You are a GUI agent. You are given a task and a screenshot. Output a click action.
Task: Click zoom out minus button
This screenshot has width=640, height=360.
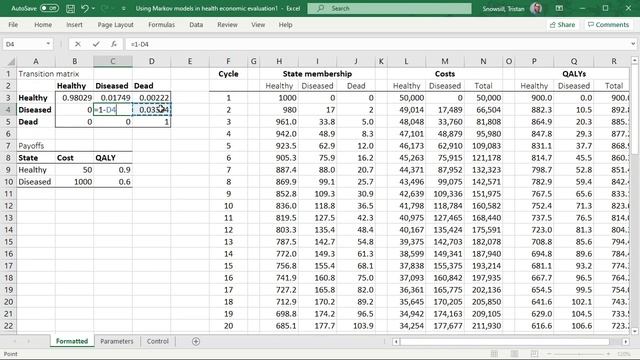tap(549, 354)
